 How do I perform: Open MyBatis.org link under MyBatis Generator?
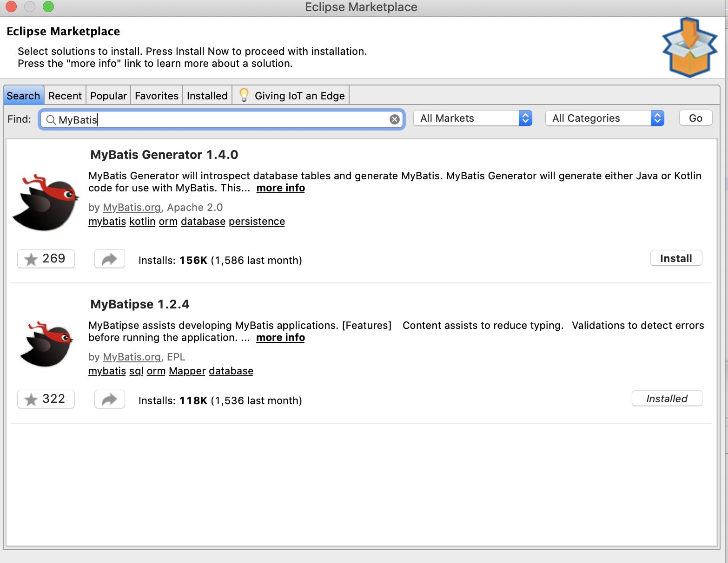[132, 207]
